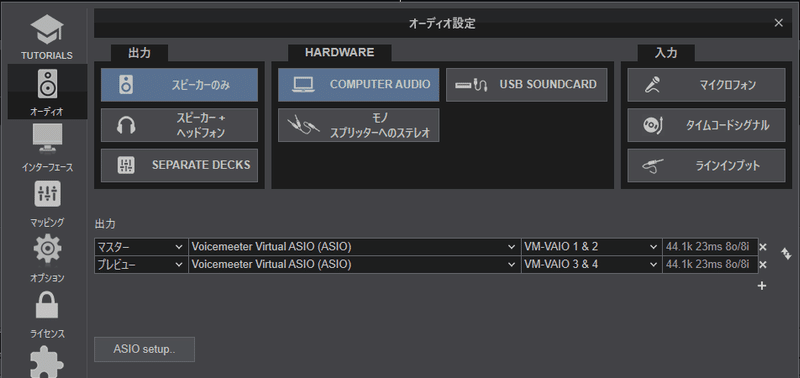Viewport: 800px width, 378px height.
Task: Choose SEPARATE DECKS output option
Action: [180, 165]
